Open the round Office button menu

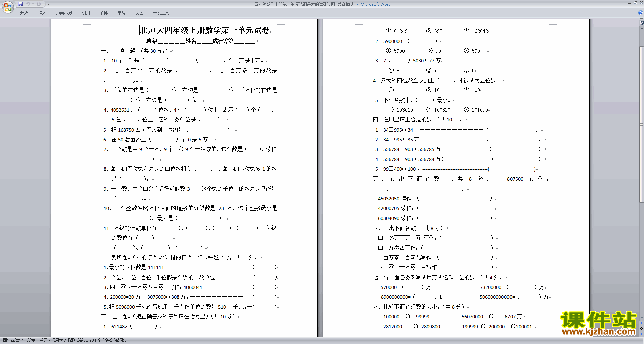(7, 7)
